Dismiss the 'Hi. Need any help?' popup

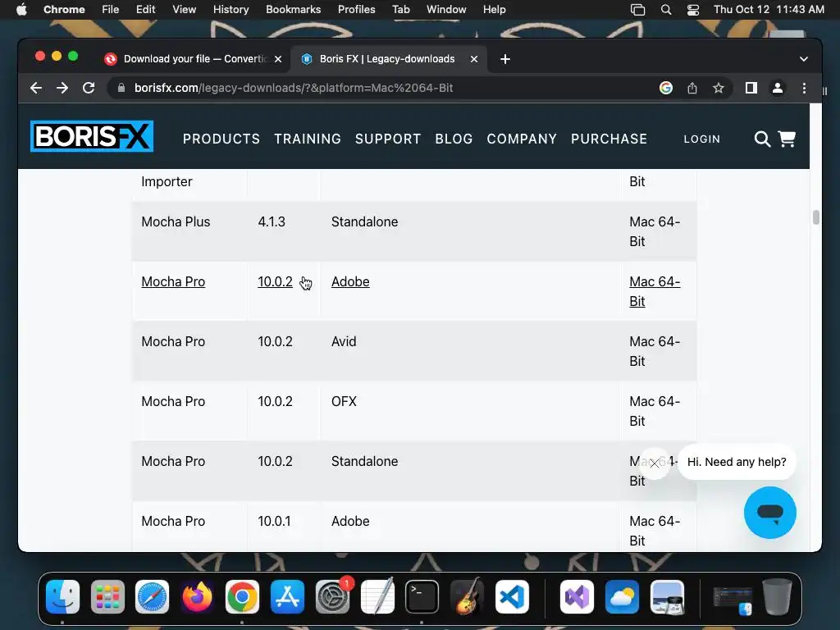click(x=655, y=463)
